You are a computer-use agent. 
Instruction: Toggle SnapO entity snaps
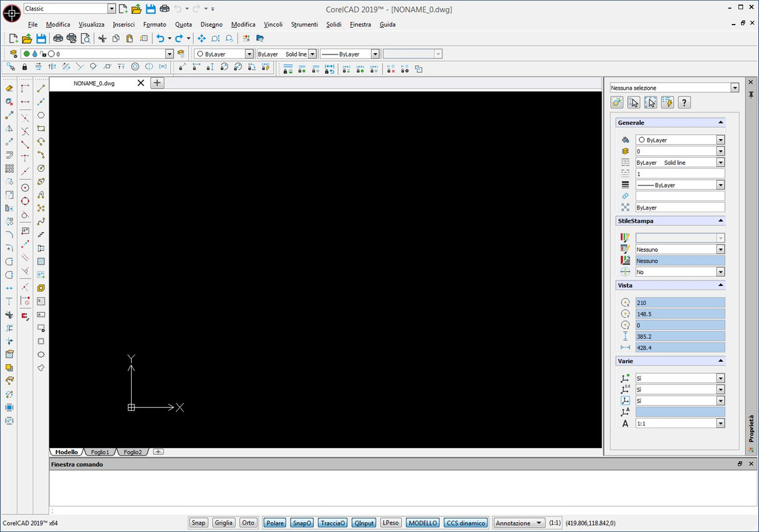[x=302, y=523]
